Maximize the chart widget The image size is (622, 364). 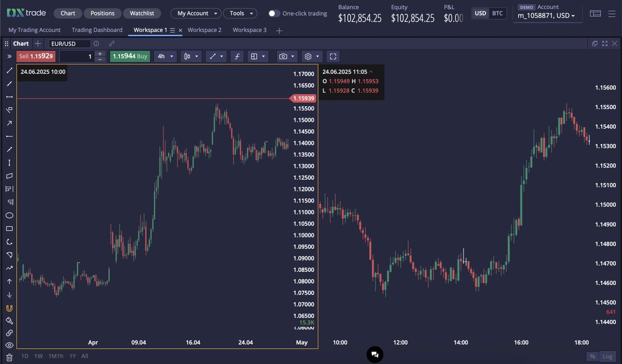click(604, 44)
